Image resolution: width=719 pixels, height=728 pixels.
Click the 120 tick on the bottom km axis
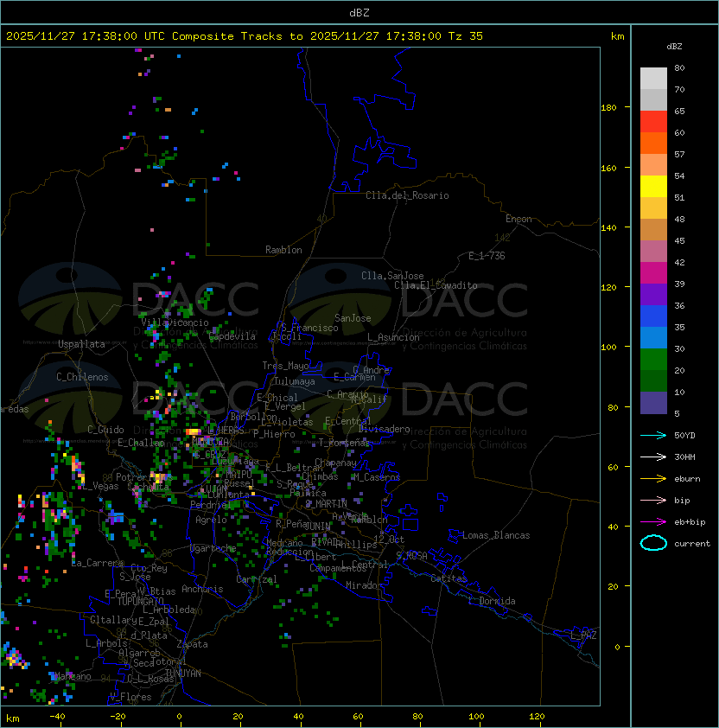coord(537,717)
